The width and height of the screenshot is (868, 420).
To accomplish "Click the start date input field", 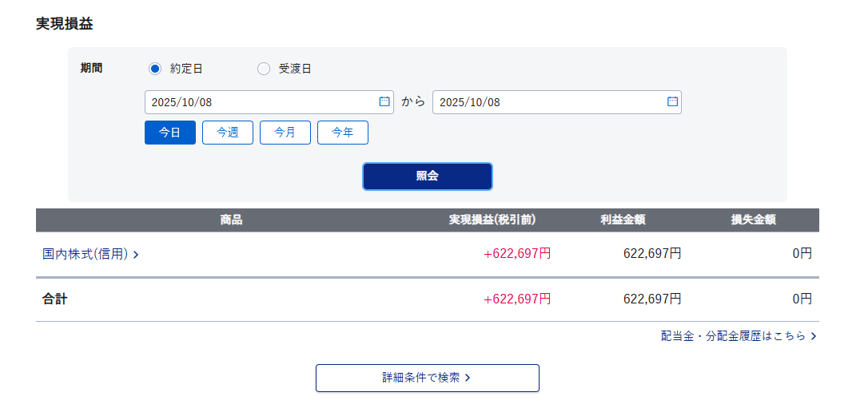I will 260,102.
